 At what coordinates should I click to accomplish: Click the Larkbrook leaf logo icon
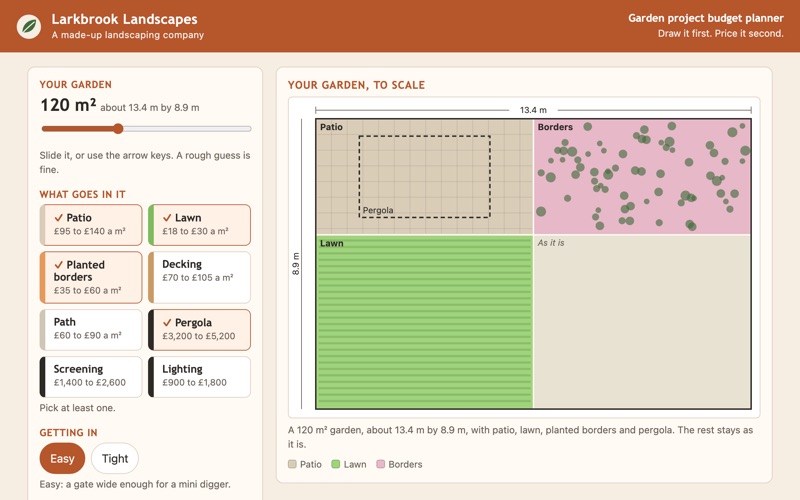tap(29, 26)
